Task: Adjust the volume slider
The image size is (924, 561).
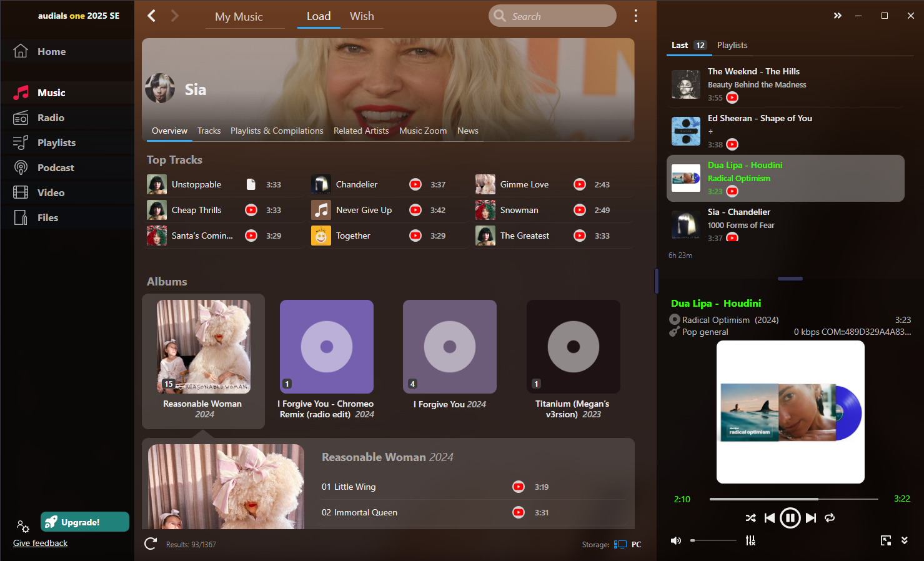Action: [713, 540]
